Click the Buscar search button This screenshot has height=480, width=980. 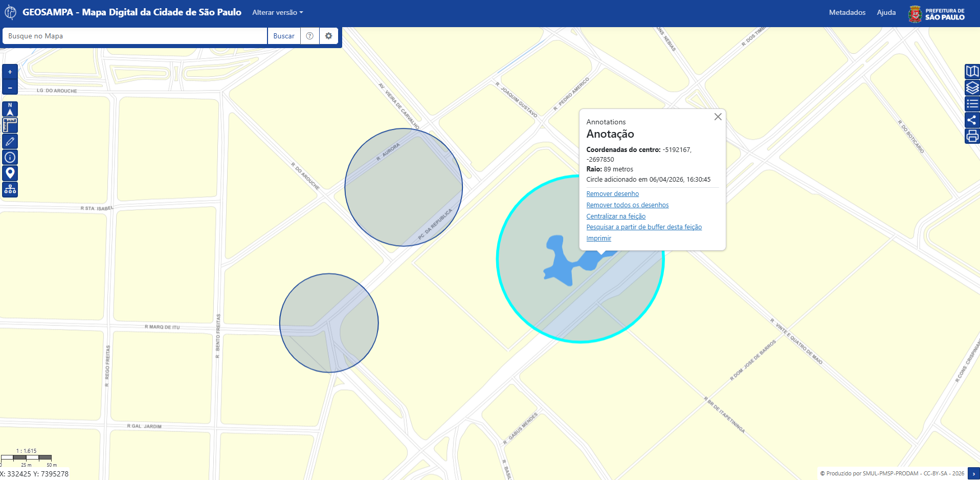(x=284, y=36)
